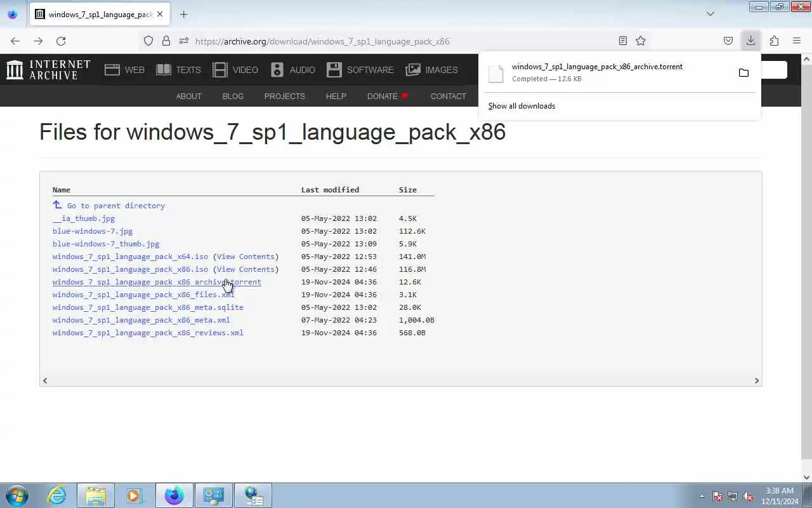
Task: Open the SOFTWARE section
Action: click(x=360, y=70)
